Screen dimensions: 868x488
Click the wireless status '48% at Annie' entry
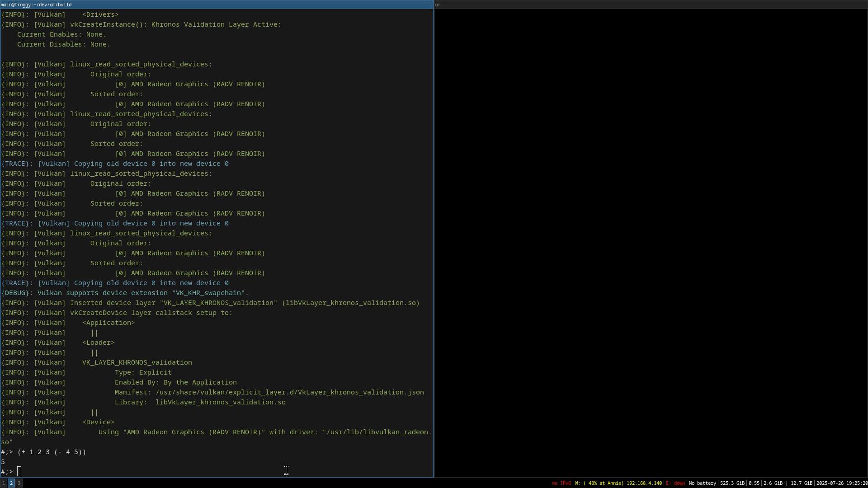click(x=618, y=483)
